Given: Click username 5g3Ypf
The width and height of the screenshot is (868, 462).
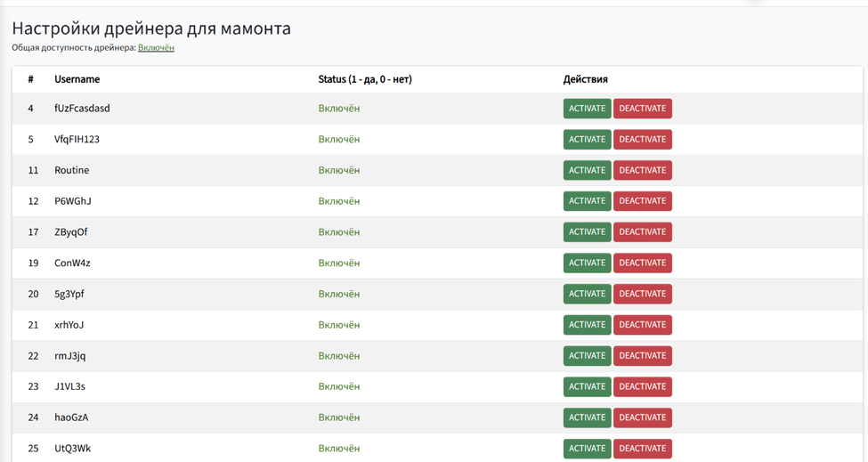Looking at the screenshot, I should [69, 294].
